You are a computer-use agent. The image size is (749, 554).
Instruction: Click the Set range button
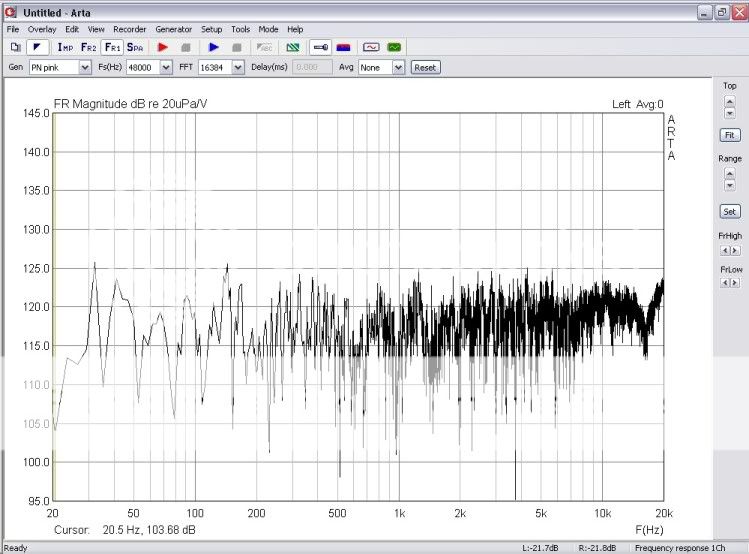(x=729, y=212)
